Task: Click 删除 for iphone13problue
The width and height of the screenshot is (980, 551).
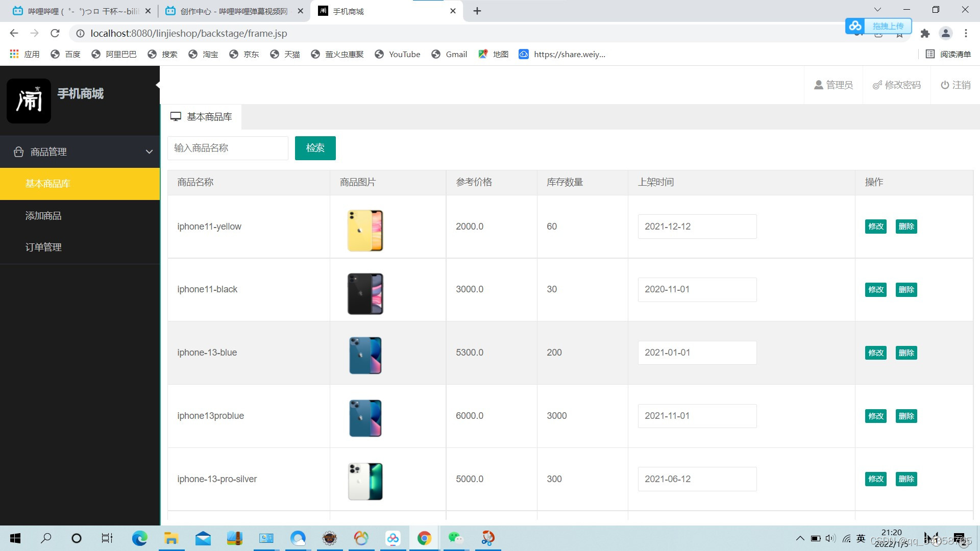Action: point(906,416)
